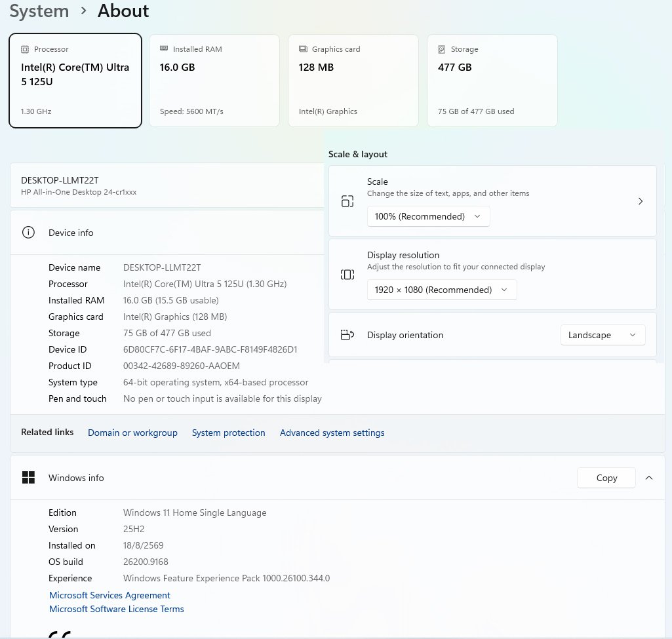
Task: Copy the Windows info details
Action: click(606, 478)
